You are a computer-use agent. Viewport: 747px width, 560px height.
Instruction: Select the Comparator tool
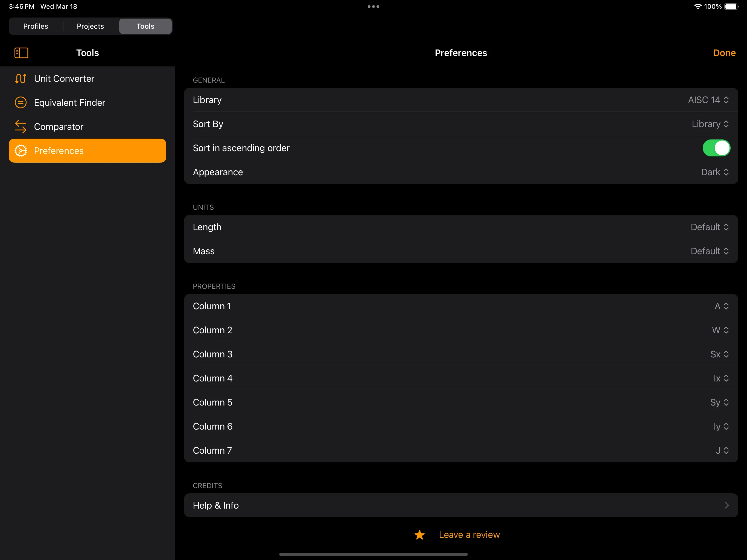point(59,126)
